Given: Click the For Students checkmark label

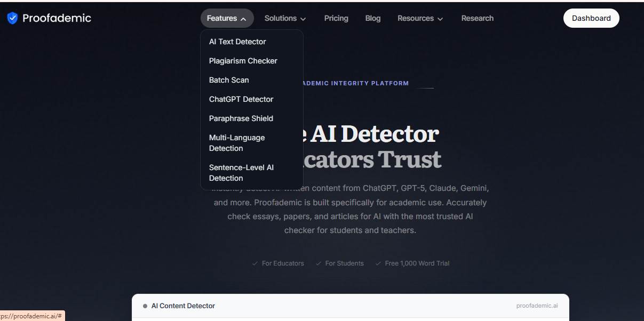Looking at the screenshot, I should point(345,263).
